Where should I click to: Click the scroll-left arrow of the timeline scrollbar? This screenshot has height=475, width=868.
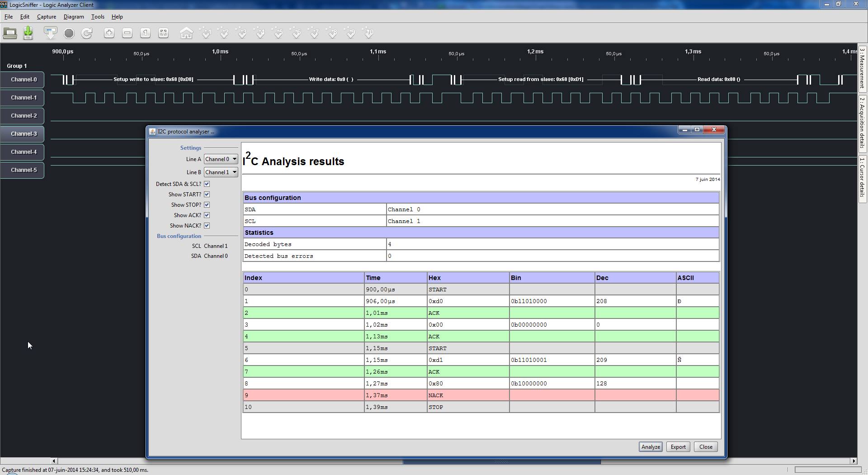[54, 461]
